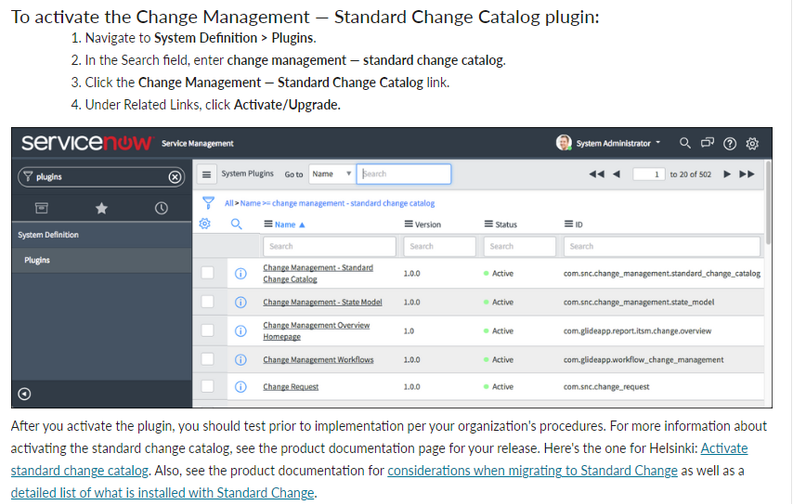
Task: Click the Status column search field
Action: 519,246
